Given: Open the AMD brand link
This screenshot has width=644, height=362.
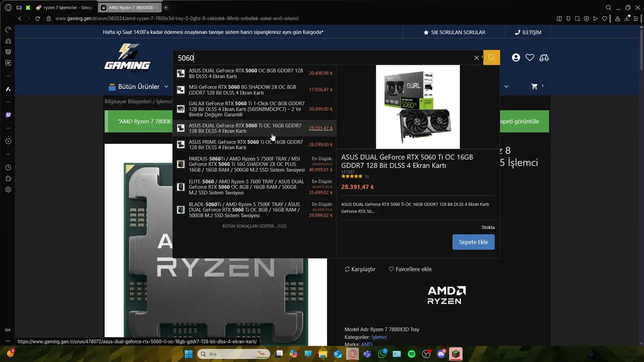Looking at the screenshot, I should tap(366, 344).
